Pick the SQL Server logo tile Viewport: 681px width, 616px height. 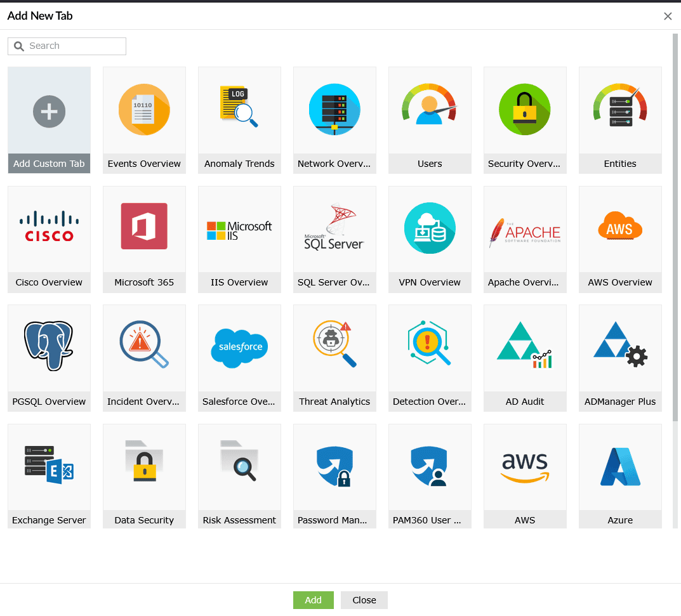(x=334, y=226)
